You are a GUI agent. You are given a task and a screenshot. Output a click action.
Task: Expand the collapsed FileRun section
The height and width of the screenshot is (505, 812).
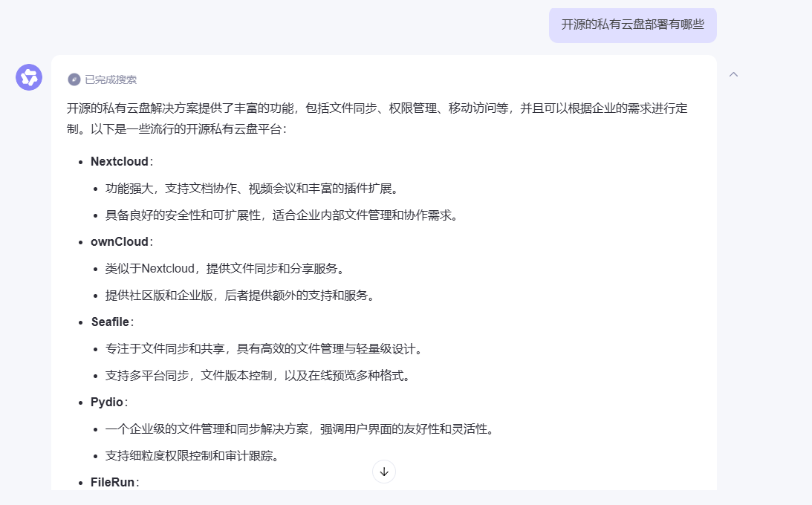[111, 482]
